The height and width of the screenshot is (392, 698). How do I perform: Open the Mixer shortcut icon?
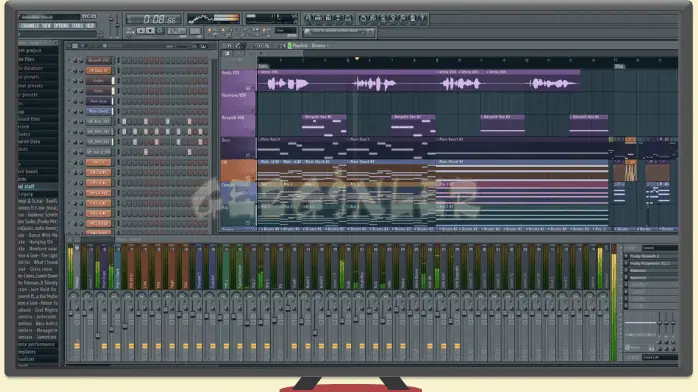click(x=348, y=18)
